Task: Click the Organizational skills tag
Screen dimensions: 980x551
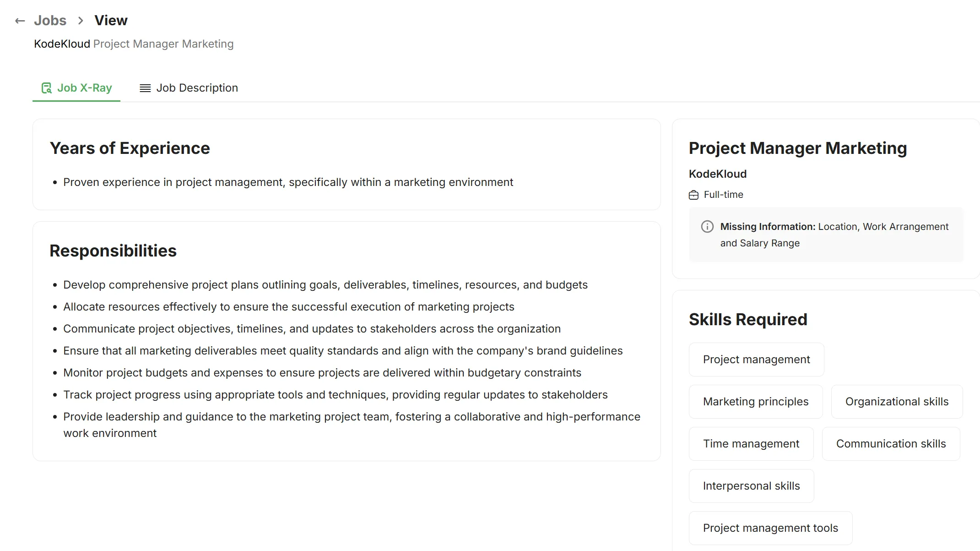Action: 897,401
